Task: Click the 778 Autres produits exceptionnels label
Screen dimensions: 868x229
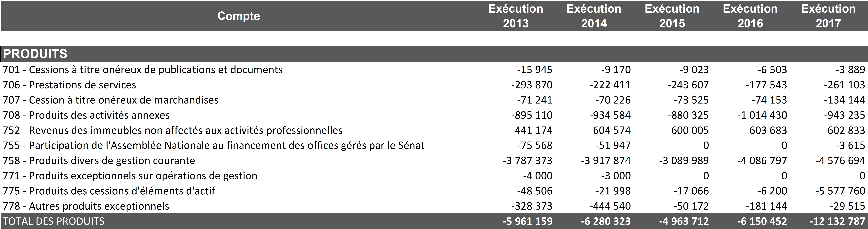Action: click(86, 206)
